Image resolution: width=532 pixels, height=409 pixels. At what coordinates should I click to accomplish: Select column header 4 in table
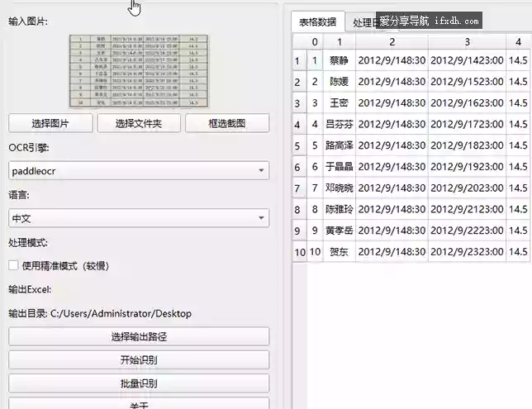518,41
